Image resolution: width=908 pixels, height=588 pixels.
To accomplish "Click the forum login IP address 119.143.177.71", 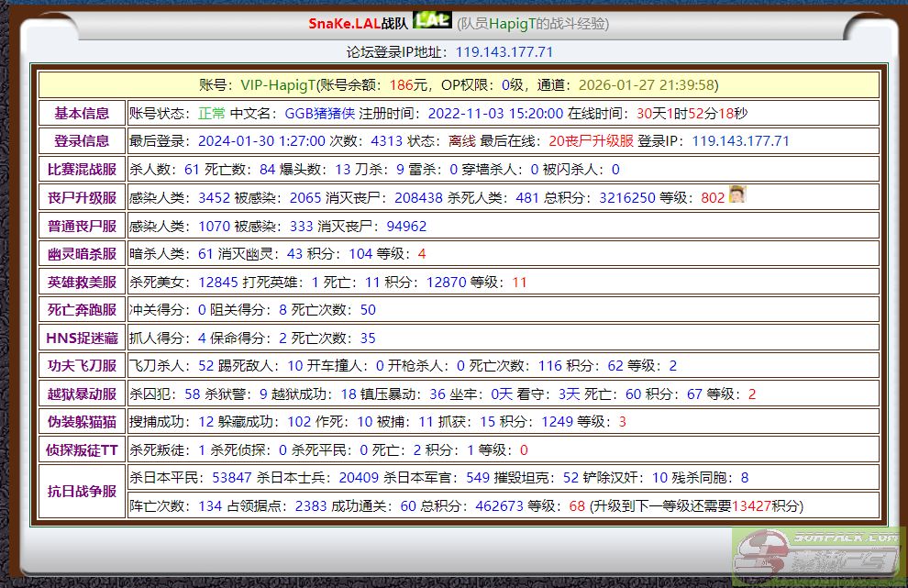I will coord(504,52).
